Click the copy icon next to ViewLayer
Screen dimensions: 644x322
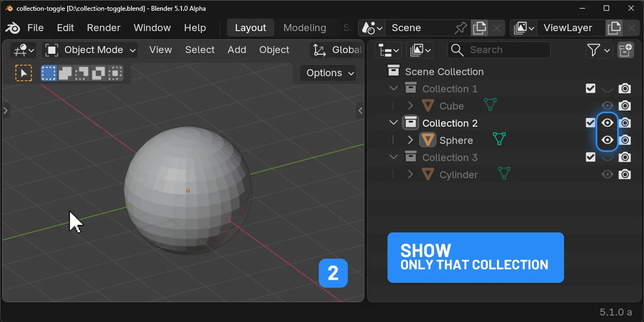pyautogui.click(x=614, y=27)
